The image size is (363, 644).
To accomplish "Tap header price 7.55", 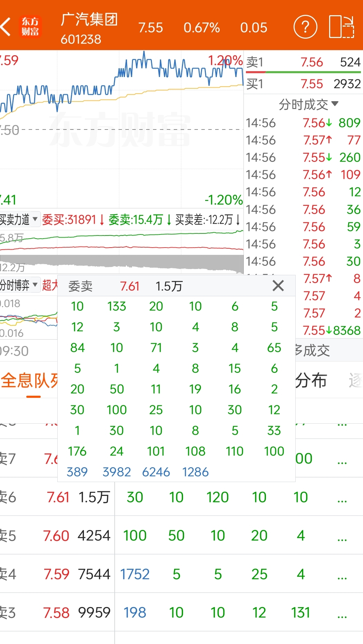I will click(151, 28).
